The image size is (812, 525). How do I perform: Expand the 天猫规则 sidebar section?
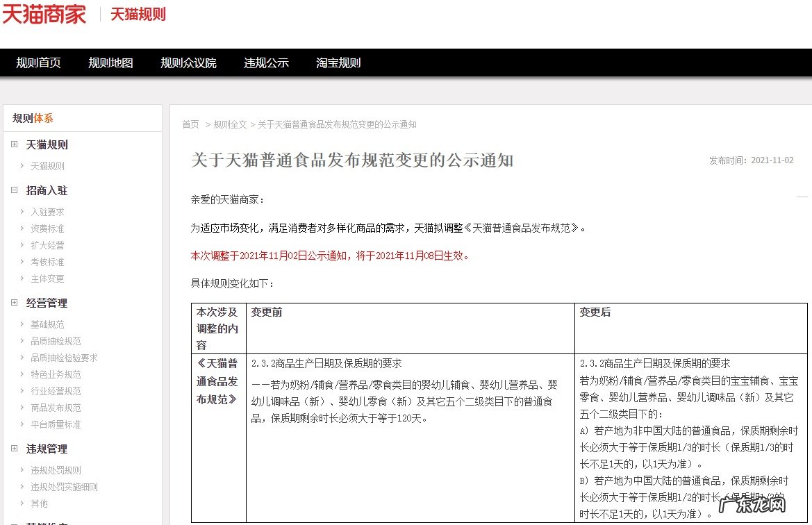[x=13, y=144]
